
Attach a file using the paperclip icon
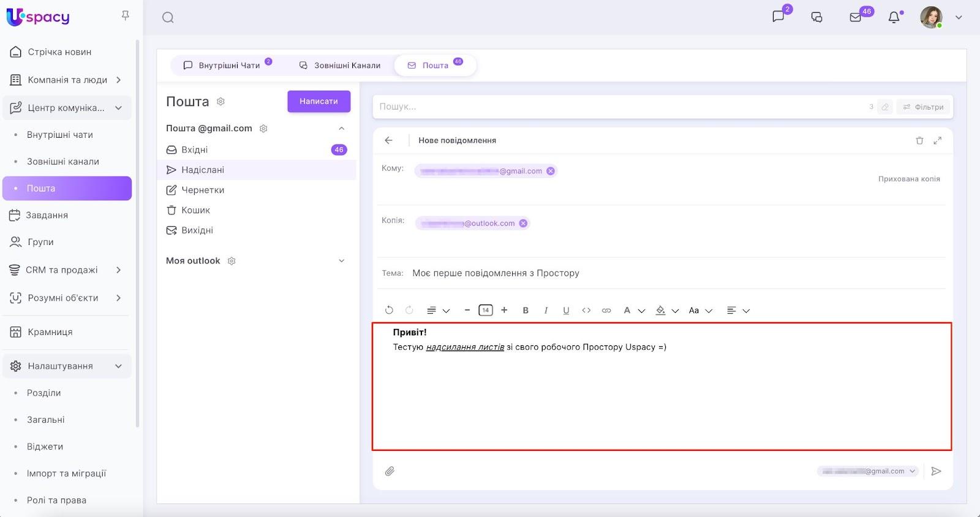pos(390,471)
